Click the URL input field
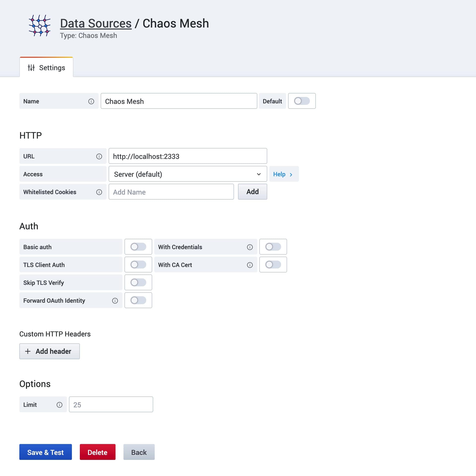This screenshot has width=476, height=476. pos(187,156)
